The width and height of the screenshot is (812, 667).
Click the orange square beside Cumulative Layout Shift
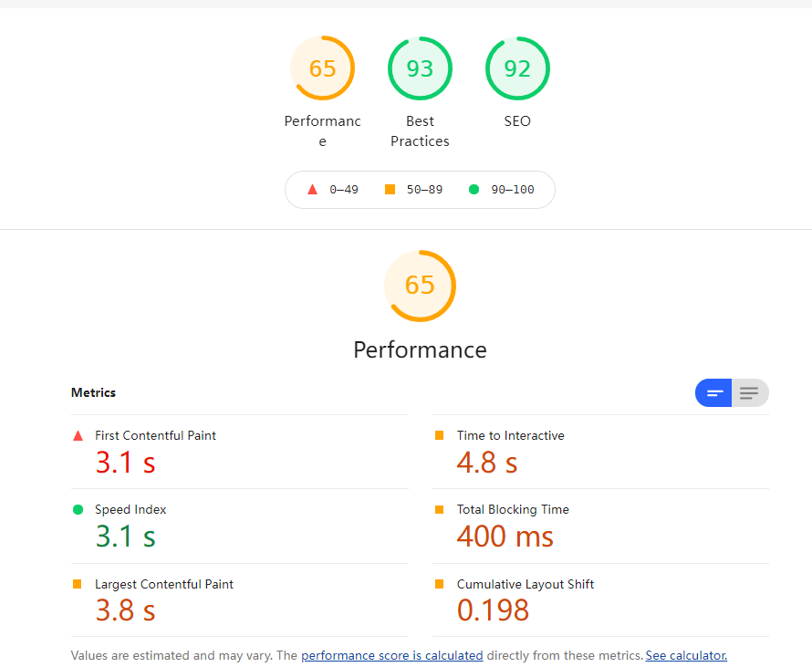[440, 584]
